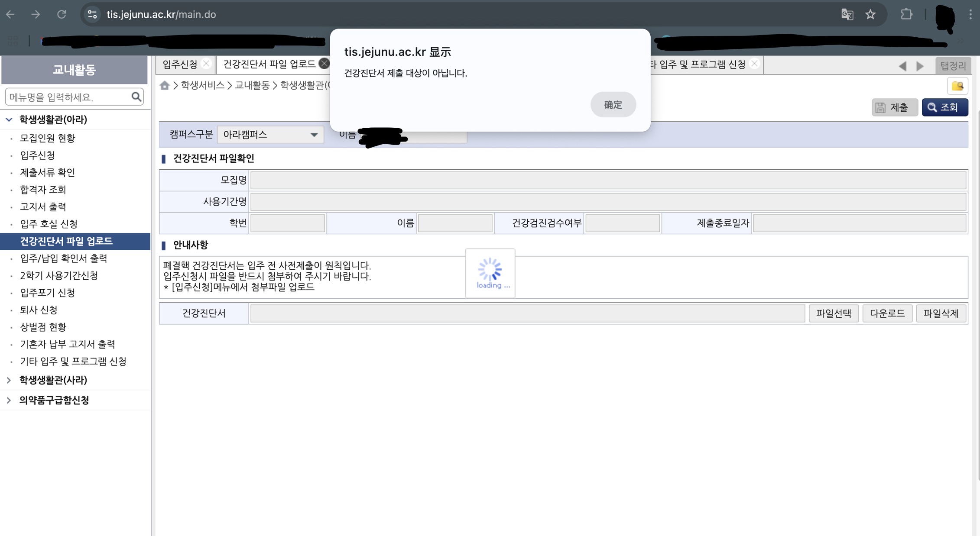Image resolution: width=980 pixels, height=536 pixels.
Task: Expand the 의약품구급함신청 menu section
Action: [54, 400]
